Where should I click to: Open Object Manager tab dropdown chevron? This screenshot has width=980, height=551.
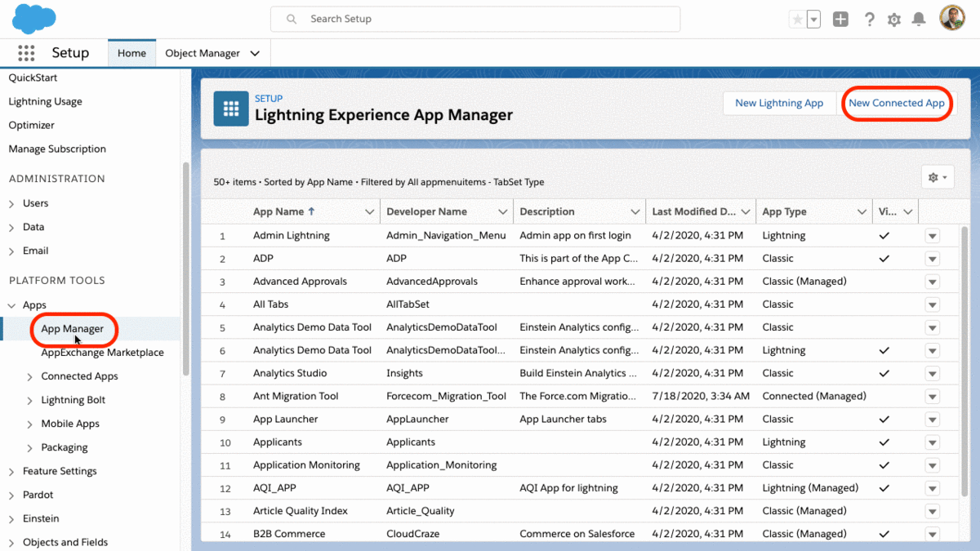tap(255, 53)
